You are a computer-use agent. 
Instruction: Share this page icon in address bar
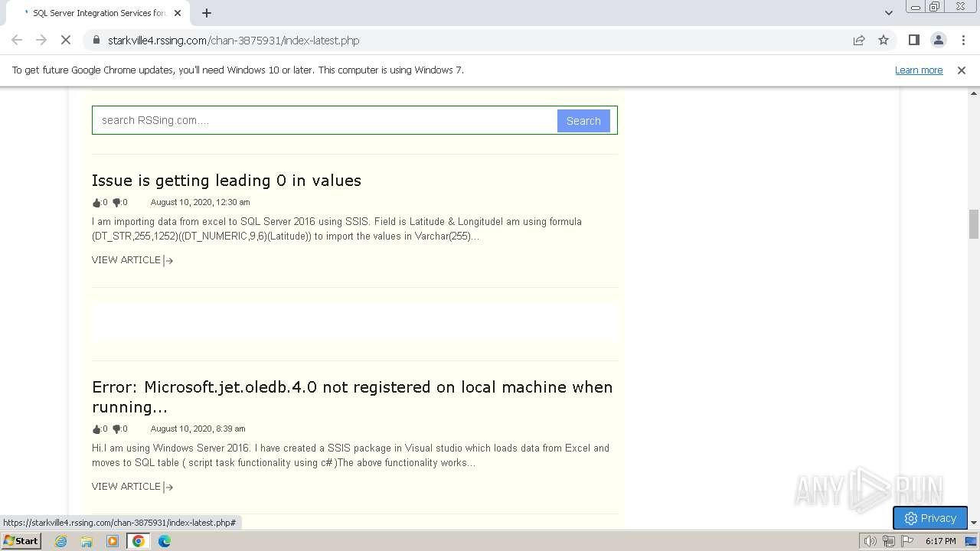pos(859,40)
